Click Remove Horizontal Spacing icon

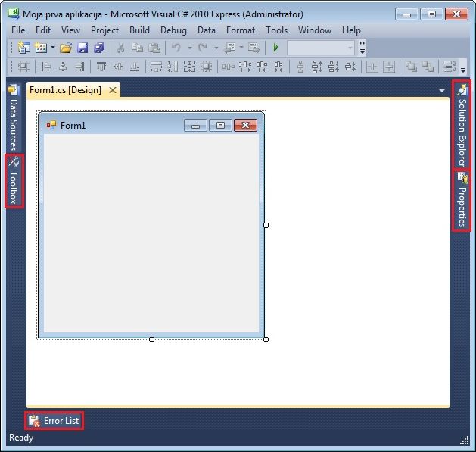278,67
